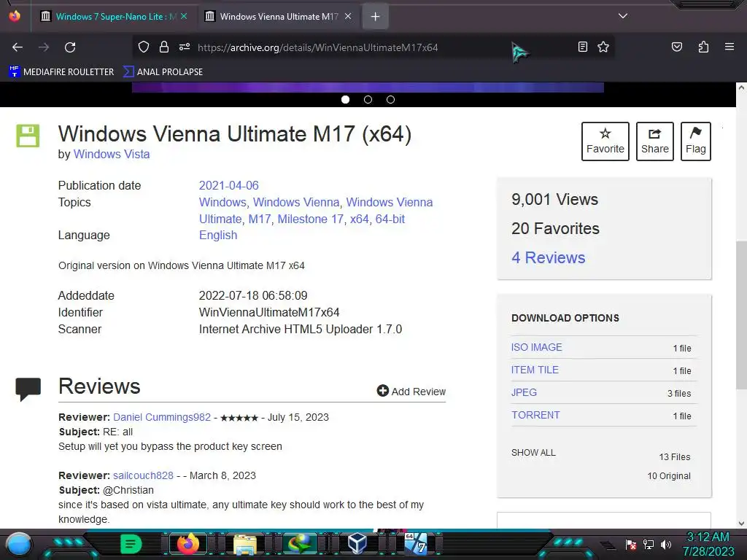This screenshot has height=560, width=747.
Task: Open the M17 topic link
Action: (x=260, y=219)
